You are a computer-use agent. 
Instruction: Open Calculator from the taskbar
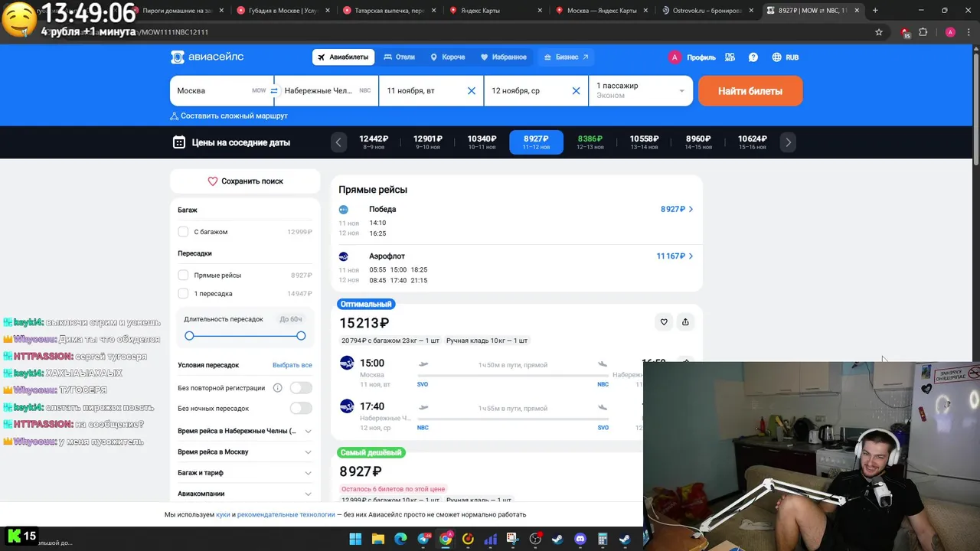[x=603, y=539]
